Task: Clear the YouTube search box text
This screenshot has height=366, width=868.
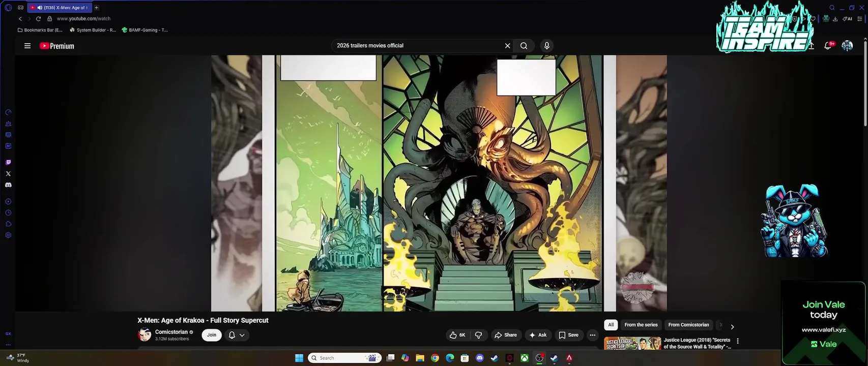Action: 507,46
